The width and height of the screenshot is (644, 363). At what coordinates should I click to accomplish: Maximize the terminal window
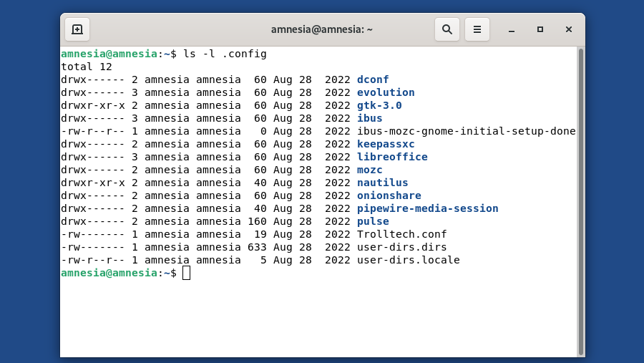point(540,29)
